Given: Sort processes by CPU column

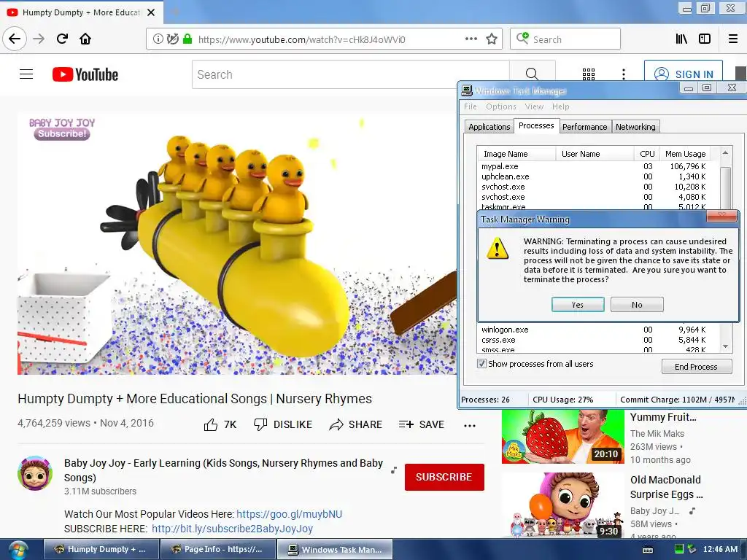Looking at the screenshot, I should coord(647,154).
